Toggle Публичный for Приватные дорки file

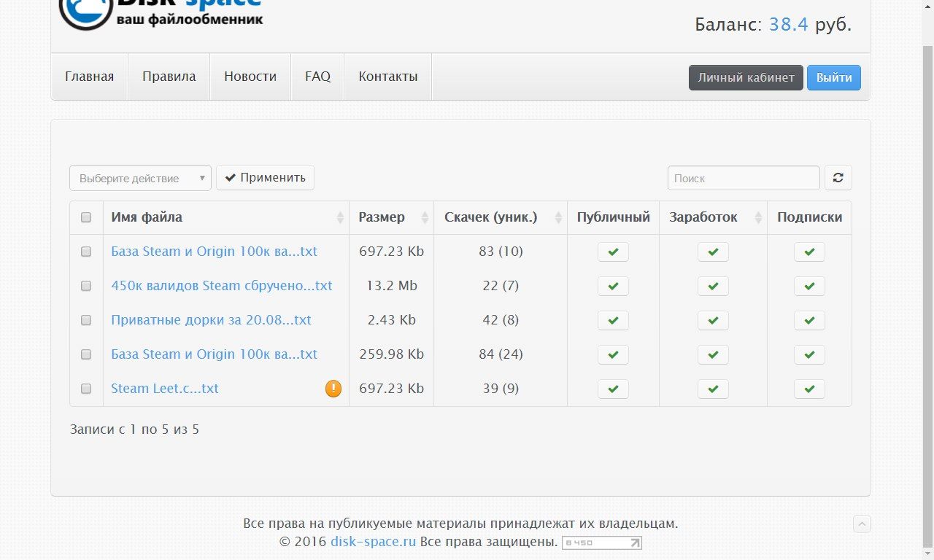pos(613,320)
